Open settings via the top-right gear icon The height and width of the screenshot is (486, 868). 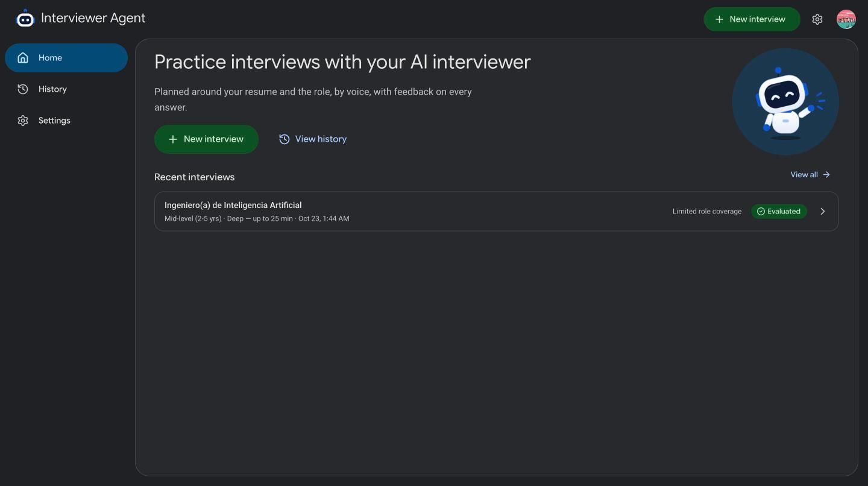[x=817, y=19]
